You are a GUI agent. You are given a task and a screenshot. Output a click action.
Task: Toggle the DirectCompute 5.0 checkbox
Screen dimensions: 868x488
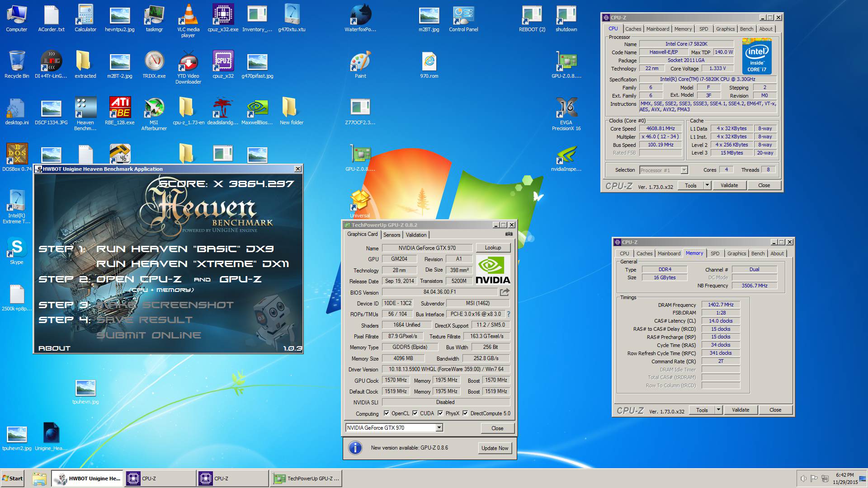click(x=465, y=413)
